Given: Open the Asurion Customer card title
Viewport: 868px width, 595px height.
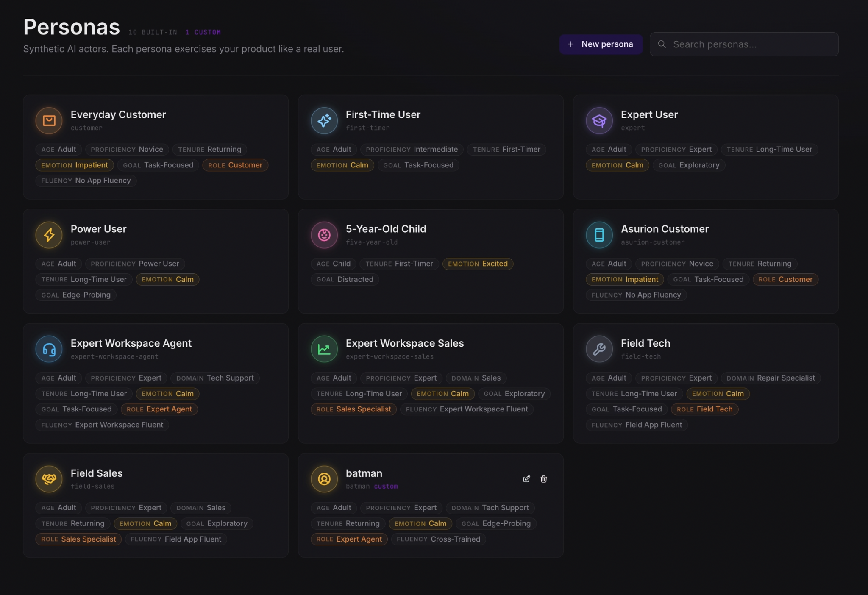Looking at the screenshot, I should [665, 229].
